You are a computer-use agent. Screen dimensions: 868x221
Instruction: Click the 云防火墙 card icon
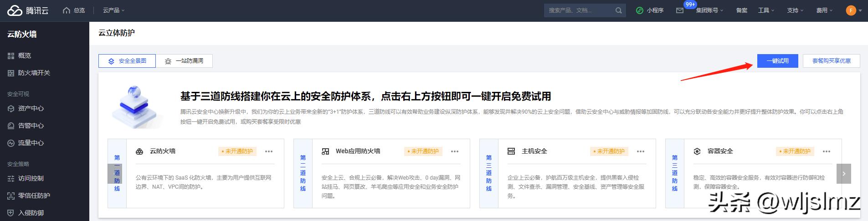[139, 151]
